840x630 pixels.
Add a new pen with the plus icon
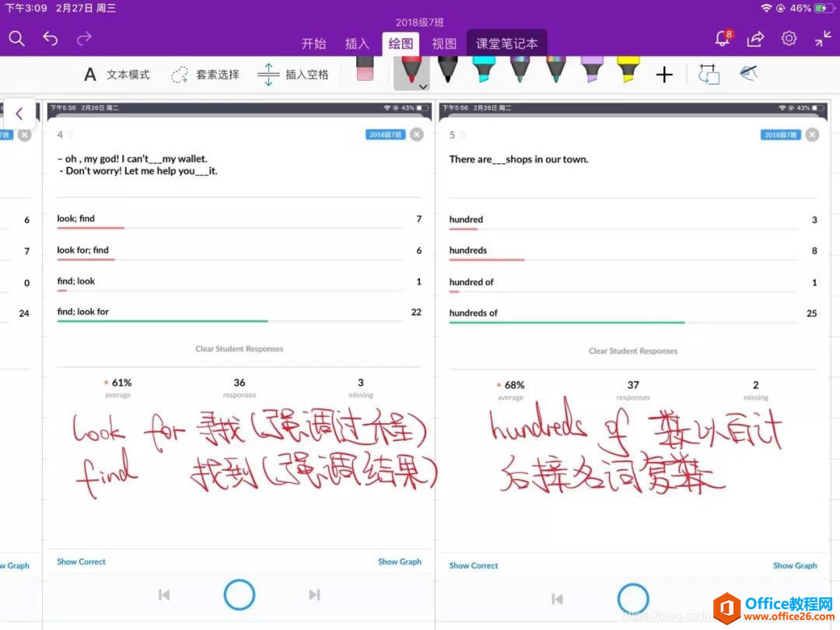(x=663, y=74)
